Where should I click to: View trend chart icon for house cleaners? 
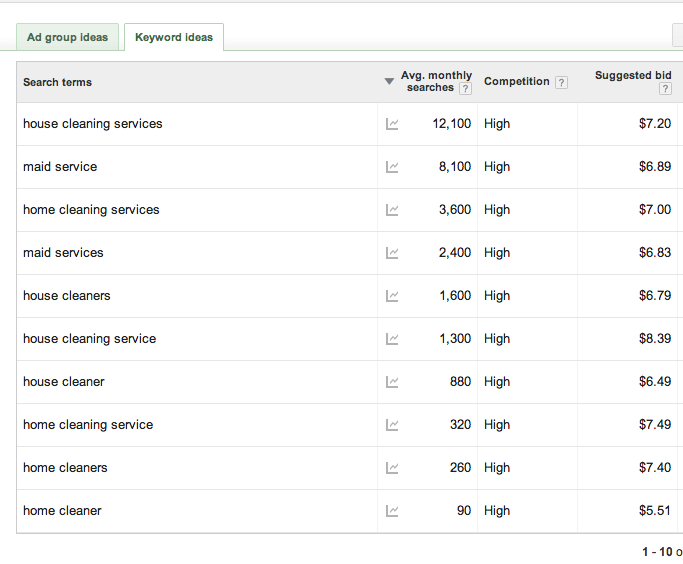click(x=392, y=296)
